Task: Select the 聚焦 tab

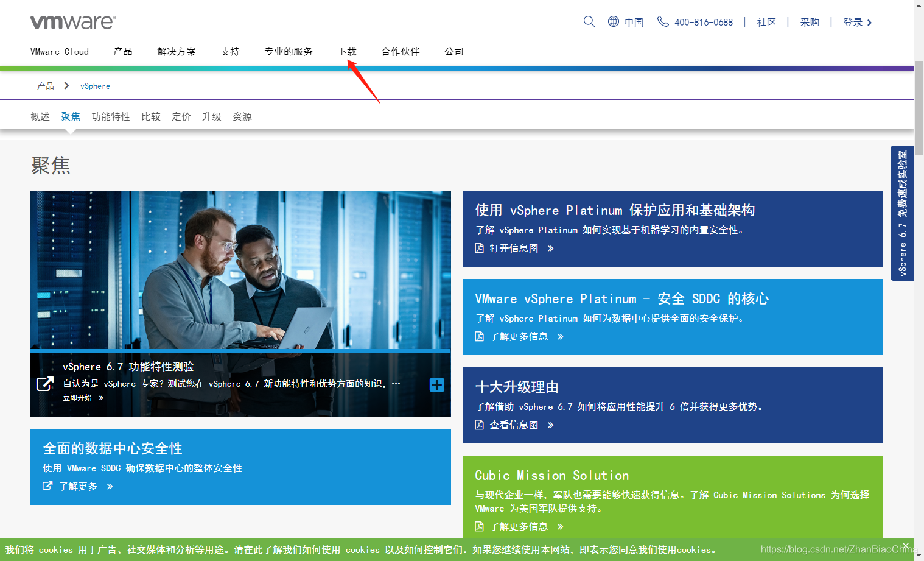Action: click(x=71, y=116)
